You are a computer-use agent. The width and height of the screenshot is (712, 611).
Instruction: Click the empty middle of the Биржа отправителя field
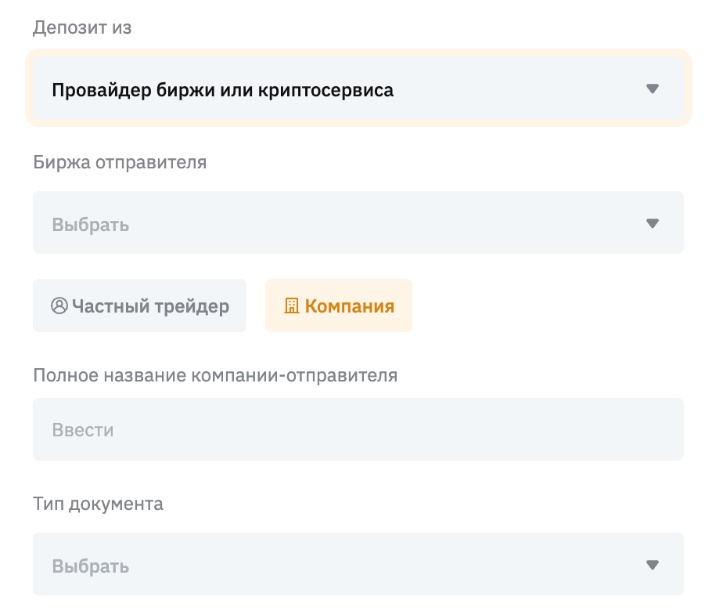pos(380,223)
